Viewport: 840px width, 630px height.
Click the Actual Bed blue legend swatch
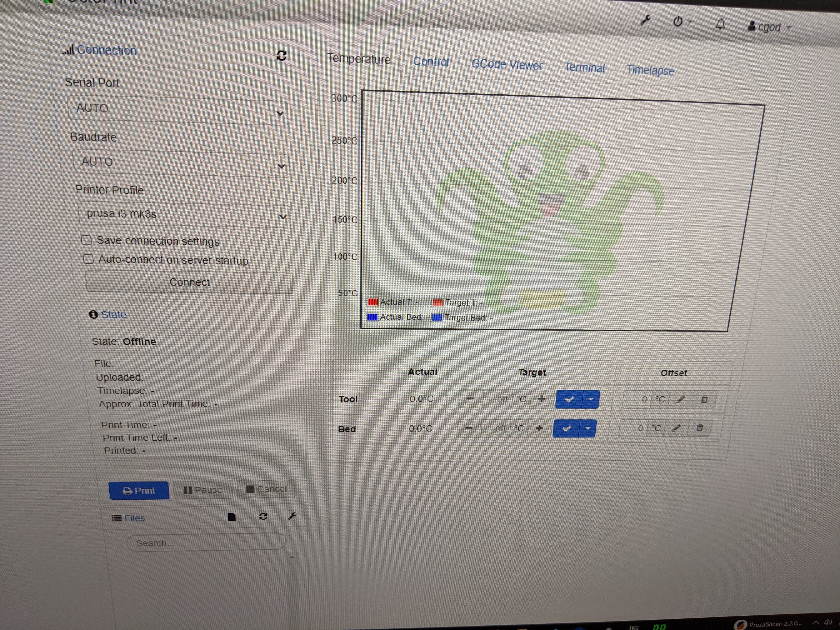(372, 317)
